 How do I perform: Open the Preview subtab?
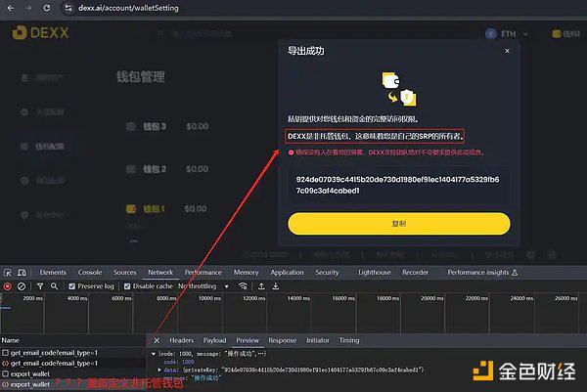click(x=248, y=340)
